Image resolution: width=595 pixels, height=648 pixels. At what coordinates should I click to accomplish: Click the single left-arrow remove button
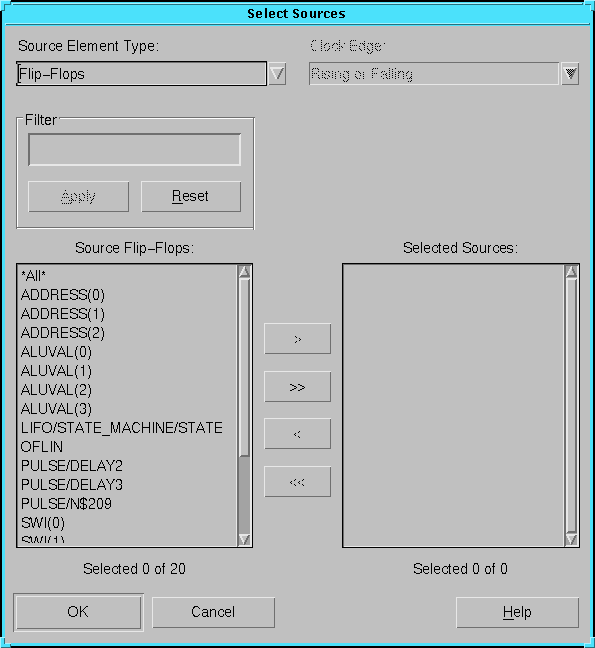pyautogui.click(x=298, y=434)
